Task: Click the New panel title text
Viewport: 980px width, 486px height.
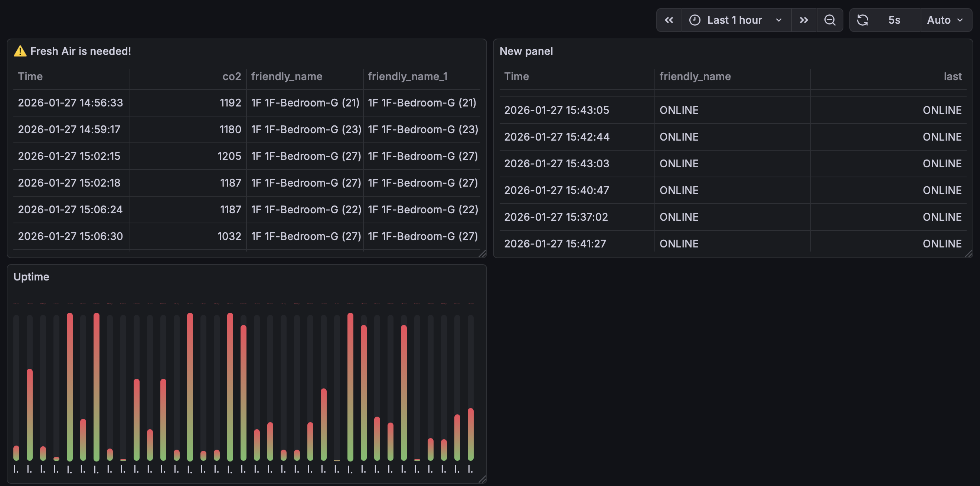Action: pos(526,51)
